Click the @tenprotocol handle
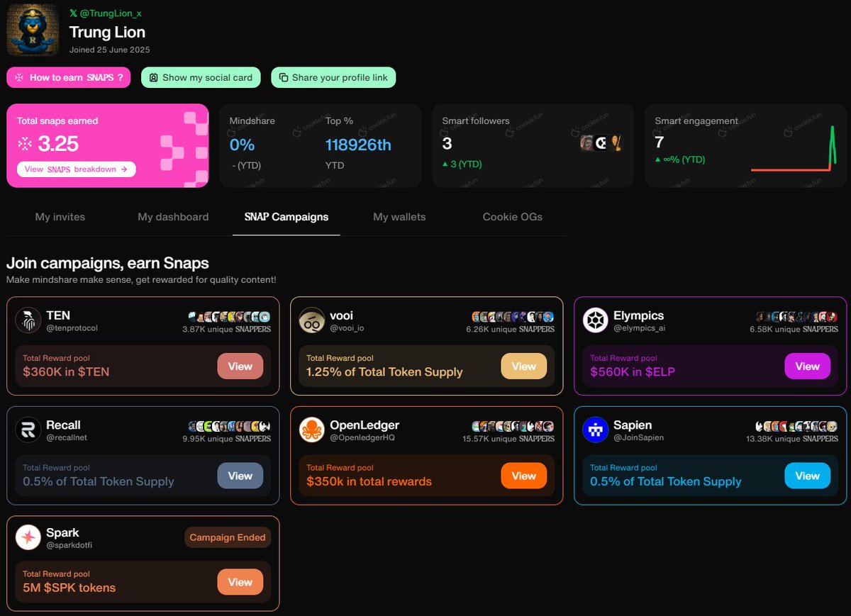Image resolution: width=851 pixels, height=616 pixels. click(x=72, y=328)
